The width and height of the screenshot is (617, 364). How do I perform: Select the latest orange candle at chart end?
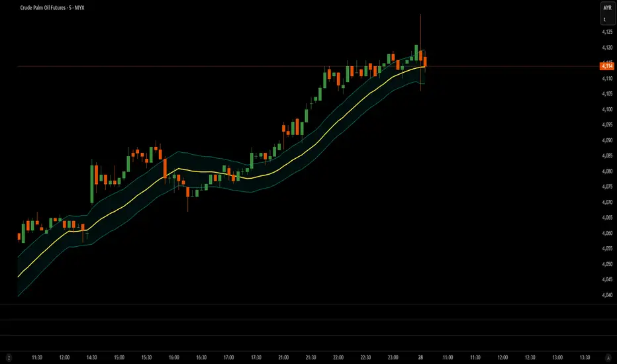pos(425,62)
